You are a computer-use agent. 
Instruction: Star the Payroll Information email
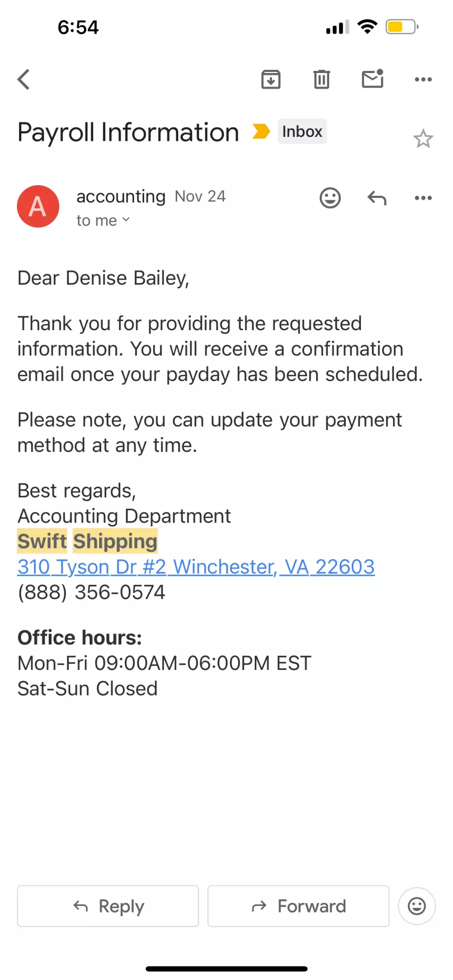click(423, 139)
